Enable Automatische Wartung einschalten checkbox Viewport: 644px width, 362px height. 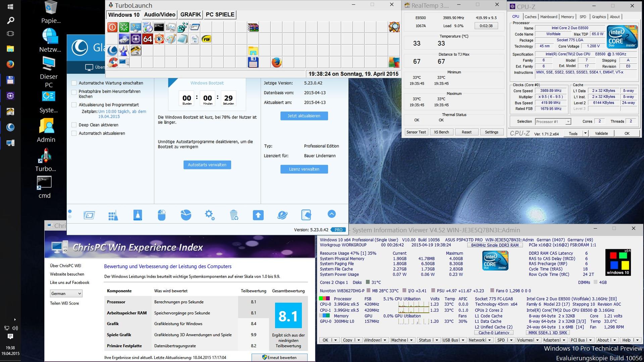click(74, 83)
